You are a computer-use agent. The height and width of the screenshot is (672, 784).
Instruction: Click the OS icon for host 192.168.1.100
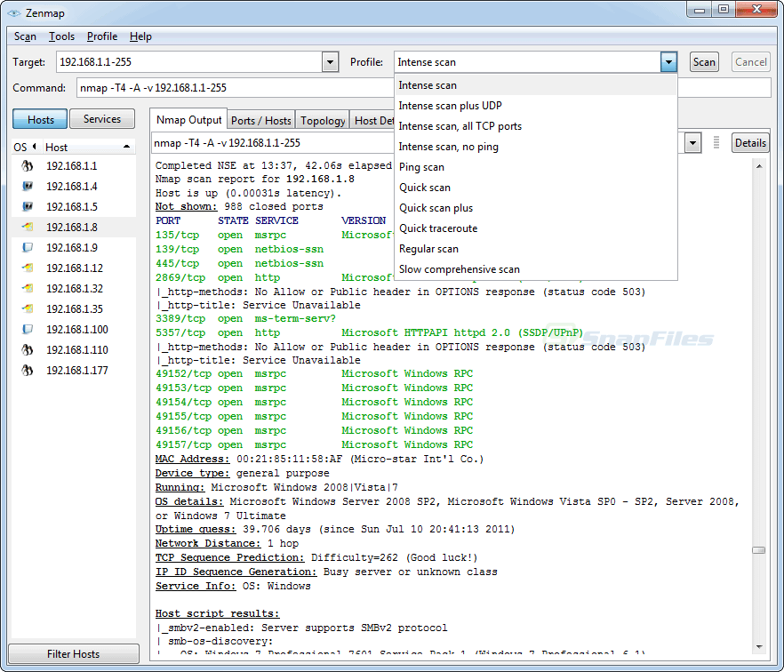(28, 330)
